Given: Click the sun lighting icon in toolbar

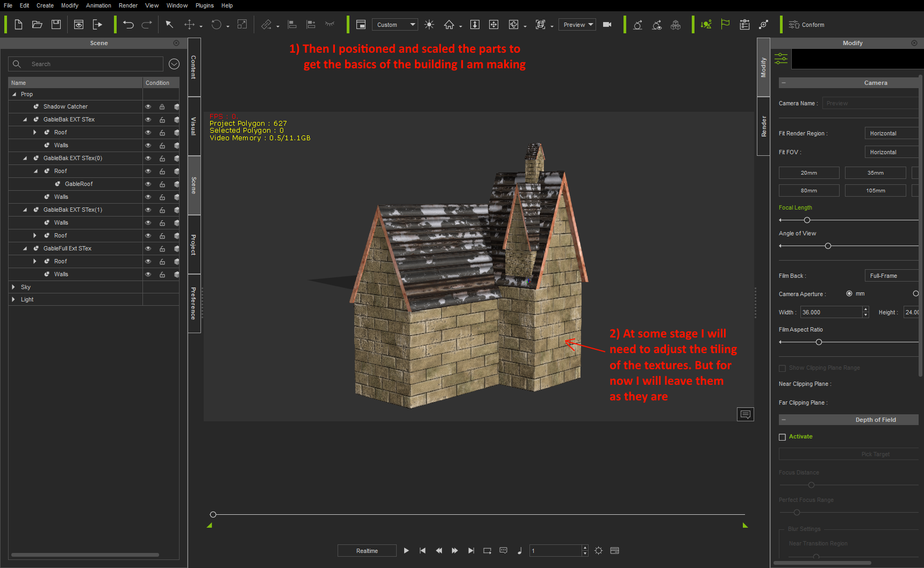Looking at the screenshot, I should click(x=429, y=25).
